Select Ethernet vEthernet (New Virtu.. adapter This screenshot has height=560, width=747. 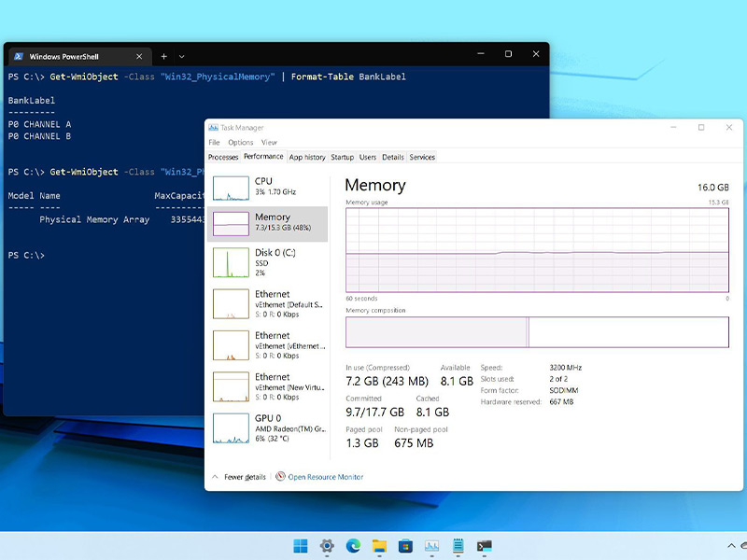(x=268, y=386)
